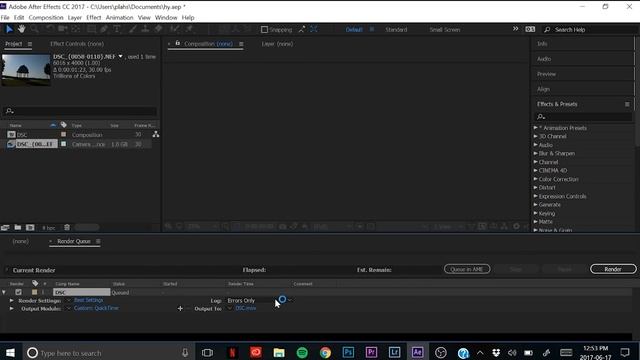Screen dimensions: 640x360
Task: Select the Pan Behind anchor point tool
Action: [76, 29]
